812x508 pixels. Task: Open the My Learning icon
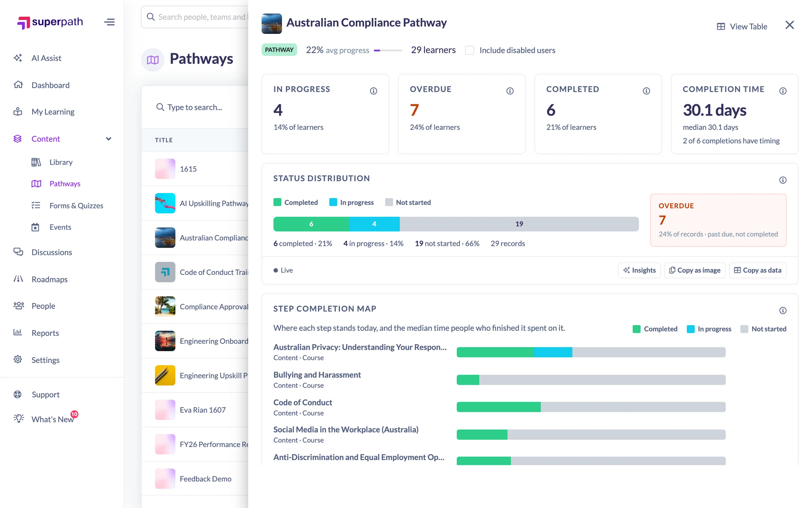click(18, 111)
